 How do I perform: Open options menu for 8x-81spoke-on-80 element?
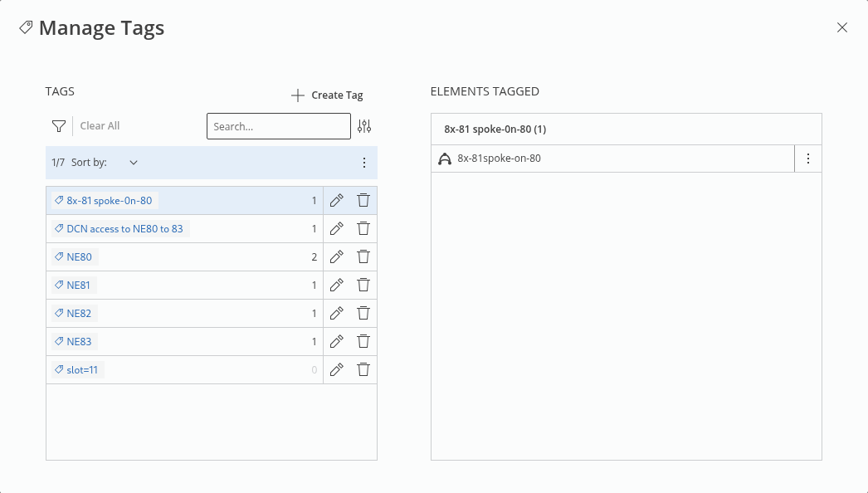tap(808, 159)
